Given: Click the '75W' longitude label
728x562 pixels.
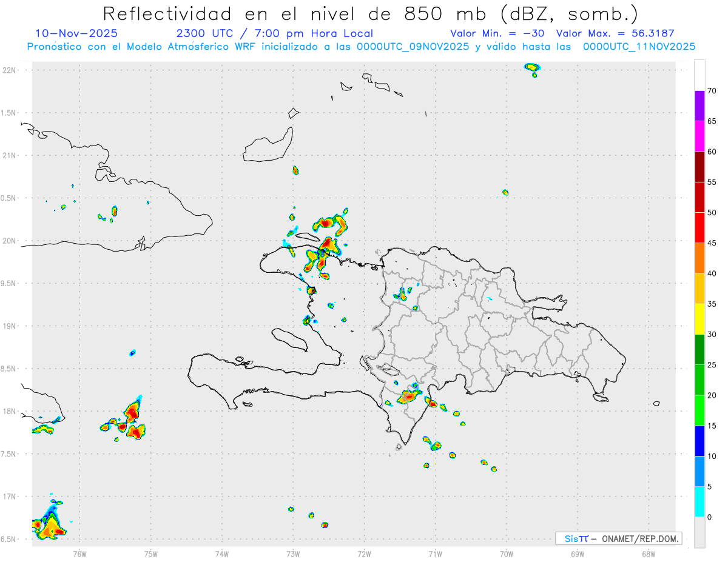Looking at the screenshot, I should [151, 553].
